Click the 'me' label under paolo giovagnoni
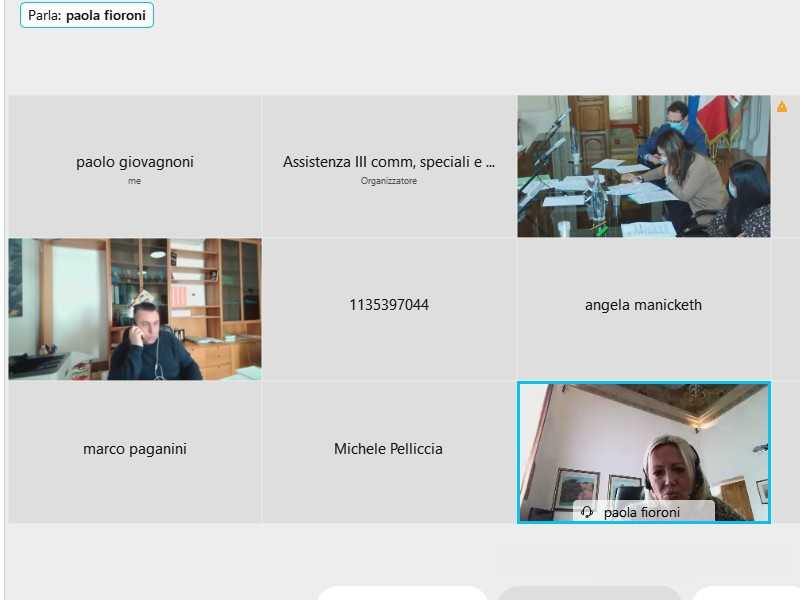800x600 pixels. click(x=135, y=181)
